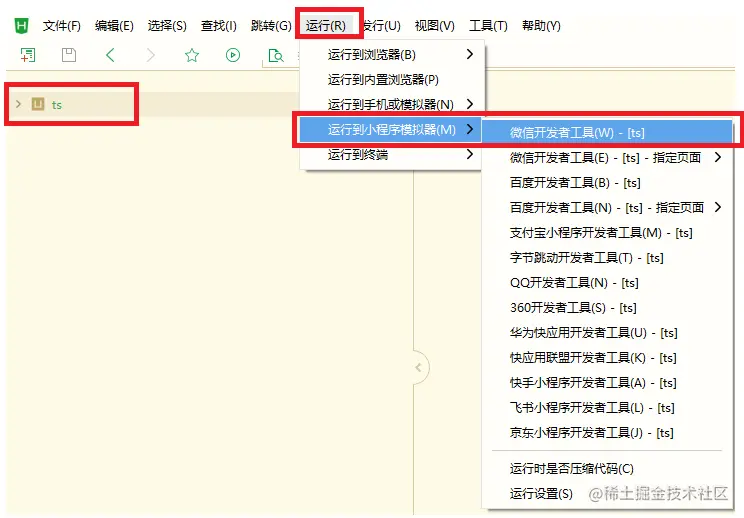
Task: Select 京东小程序开发者工具(J)
Action: point(607,433)
